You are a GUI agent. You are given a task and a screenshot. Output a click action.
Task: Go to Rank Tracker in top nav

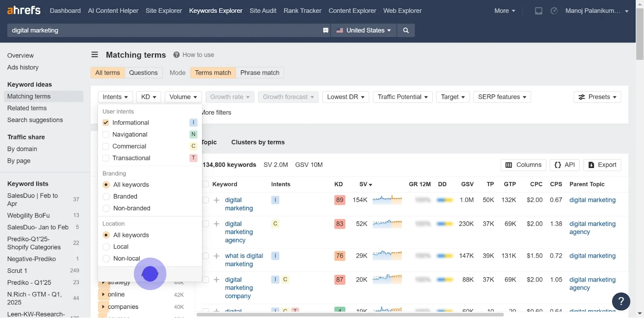point(302,11)
